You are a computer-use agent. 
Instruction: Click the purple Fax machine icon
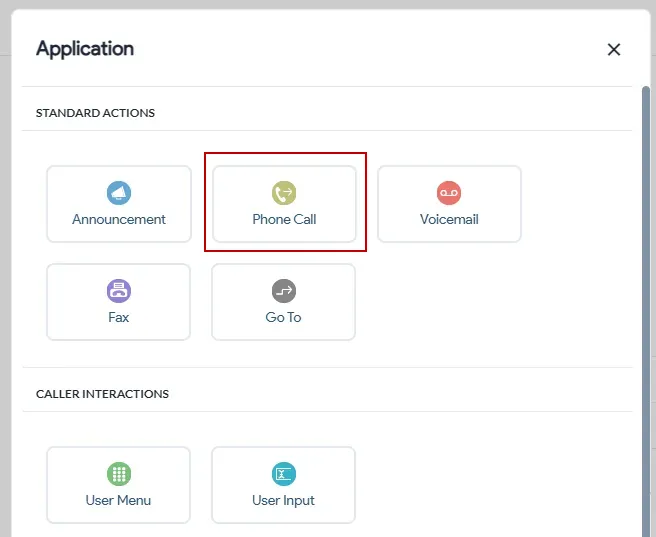tap(119, 291)
